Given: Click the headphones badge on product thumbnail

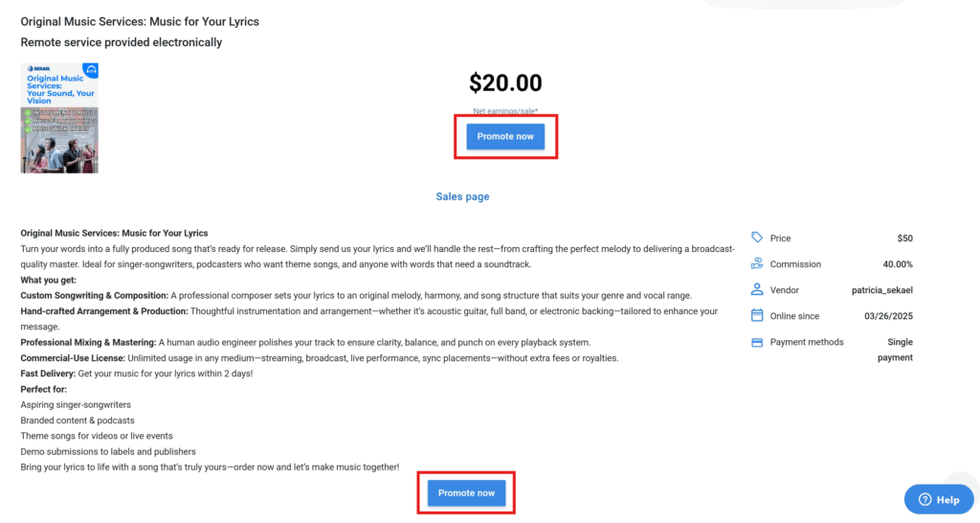Looking at the screenshot, I should [x=92, y=70].
